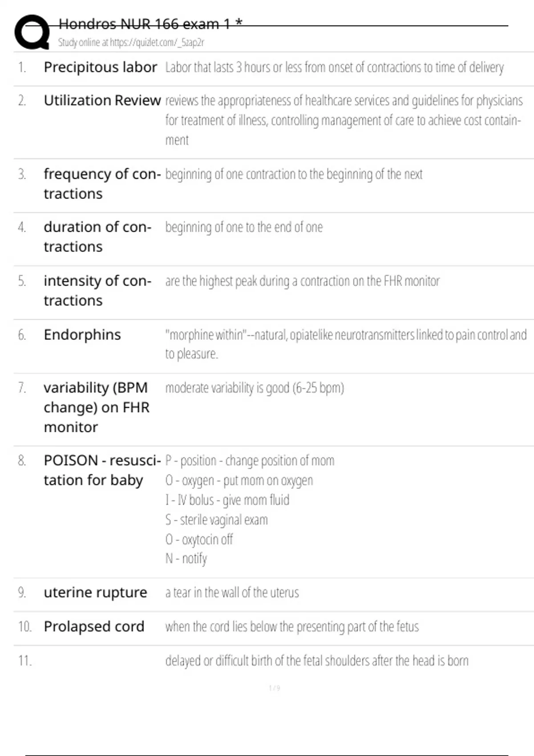
Task: Click the duration of contractions term
Action: pos(97,237)
